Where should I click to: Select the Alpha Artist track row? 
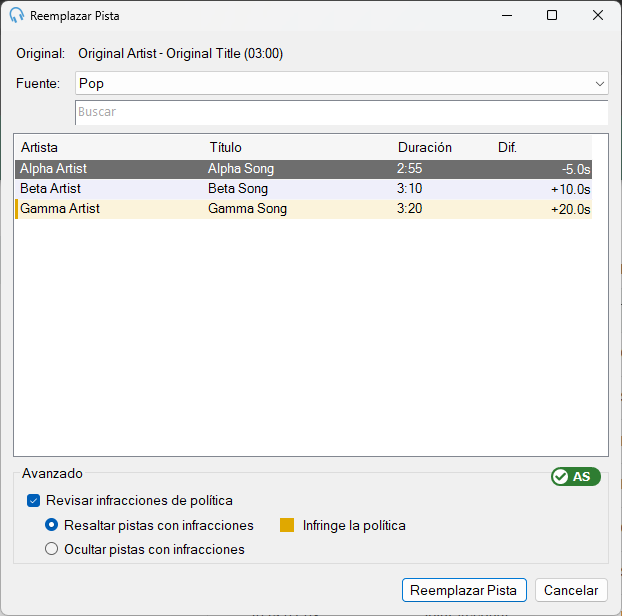coord(303,169)
